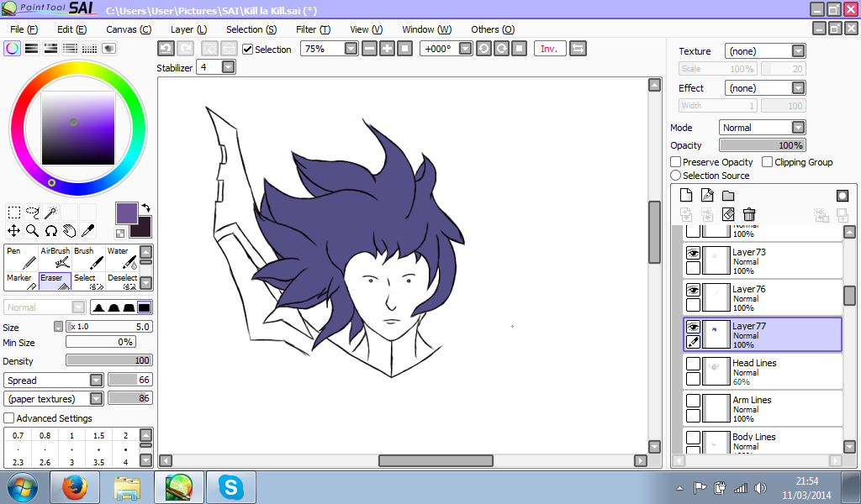861x504 pixels.
Task: Open the Others menu
Action: 493,29
